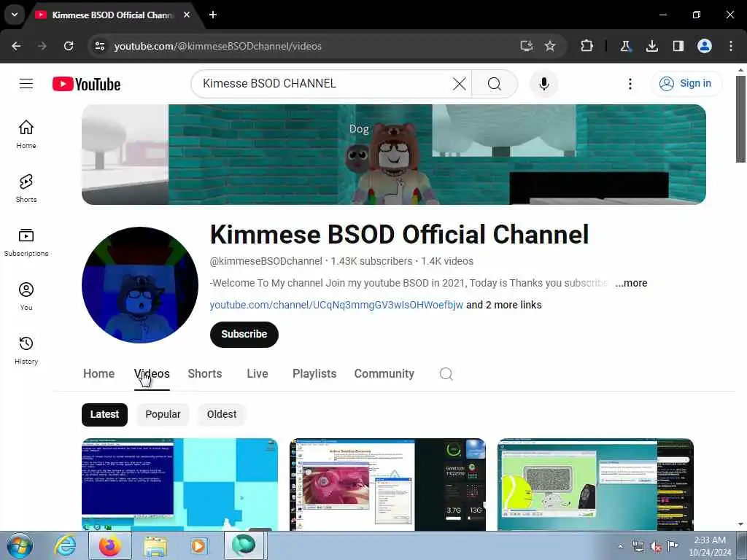Open Shorts in the left sidebar
747x560 pixels.
click(x=26, y=188)
